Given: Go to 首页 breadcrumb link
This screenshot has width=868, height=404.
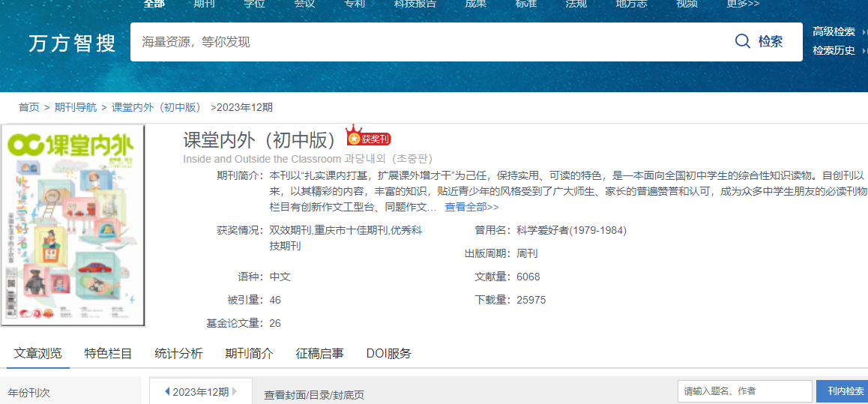Looking at the screenshot, I should click(x=28, y=107).
